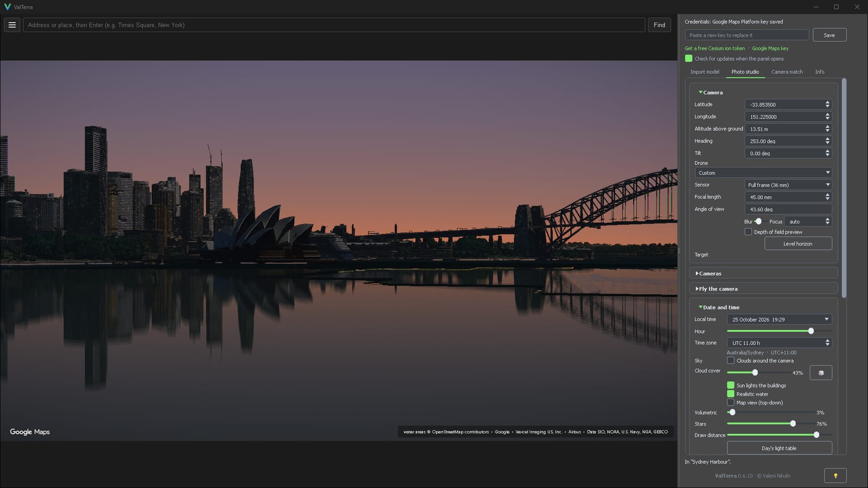Switch to the Import model tab
This screenshot has width=868, height=488.
click(x=705, y=72)
